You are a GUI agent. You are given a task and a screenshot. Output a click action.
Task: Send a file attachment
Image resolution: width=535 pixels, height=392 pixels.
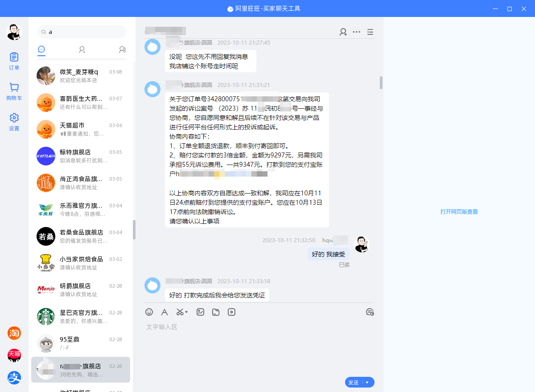pyautogui.click(x=216, y=312)
